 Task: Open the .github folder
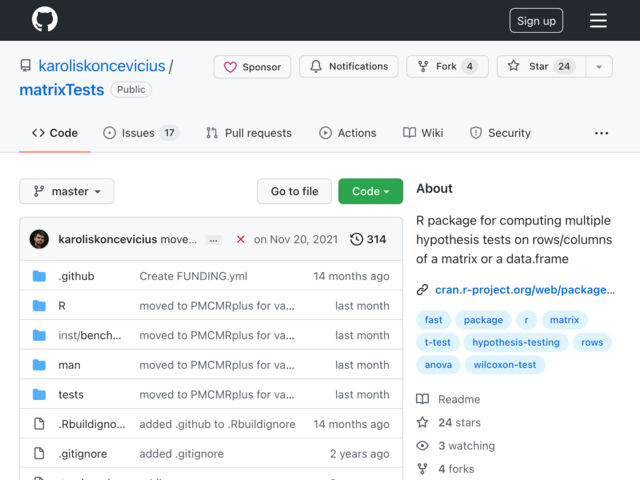tap(76, 276)
